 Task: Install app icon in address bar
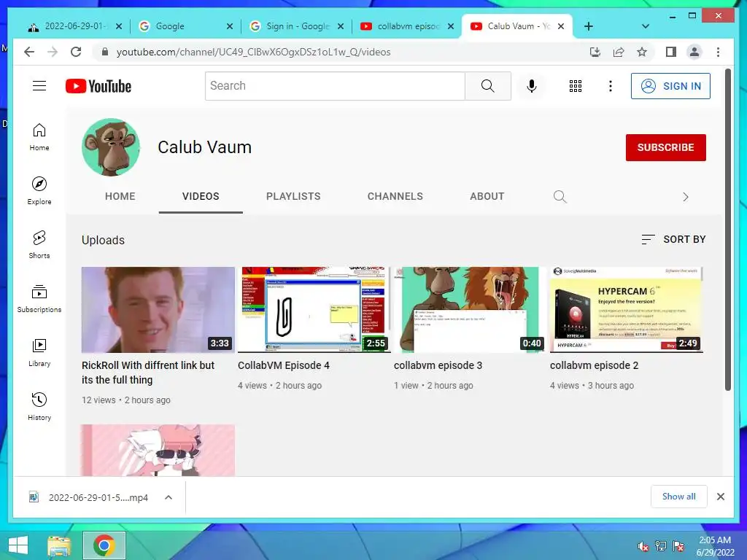(595, 52)
